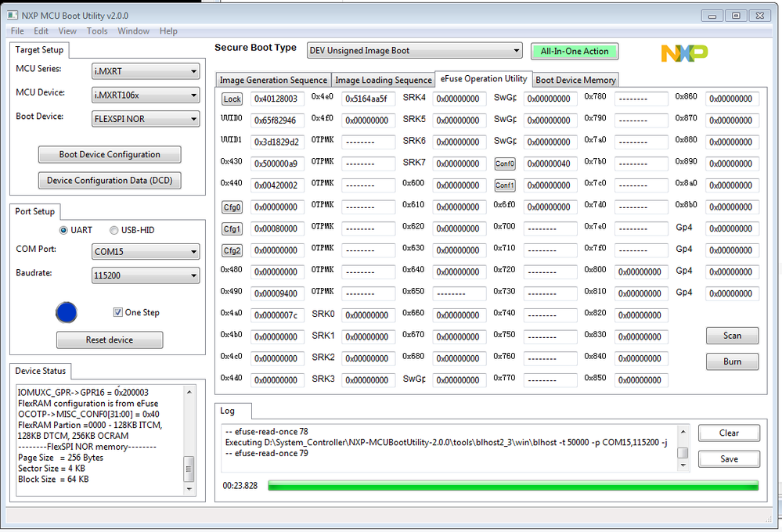Select the UART radio button
This screenshot has height=532, width=782.
[x=63, y=230]
